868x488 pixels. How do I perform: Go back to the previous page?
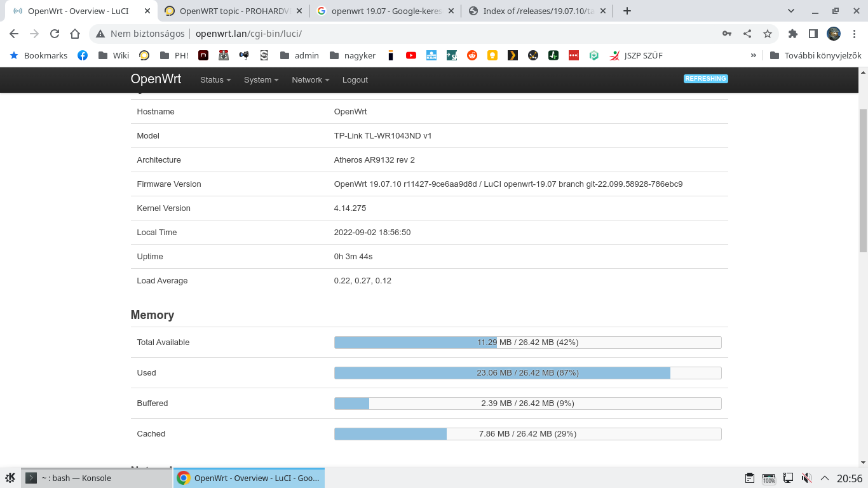tap(14, 34)
